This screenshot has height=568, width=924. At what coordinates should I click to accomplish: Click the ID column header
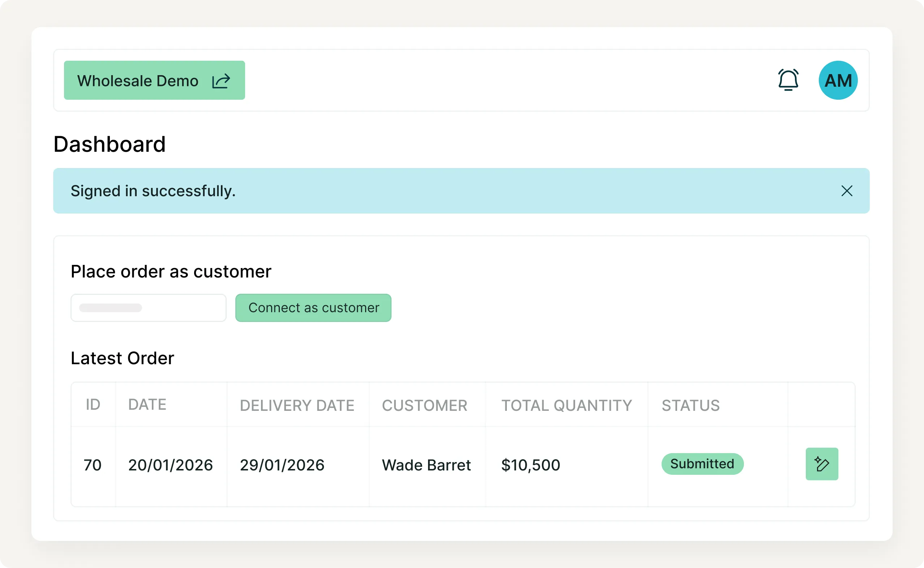click(x=93, y=405)
